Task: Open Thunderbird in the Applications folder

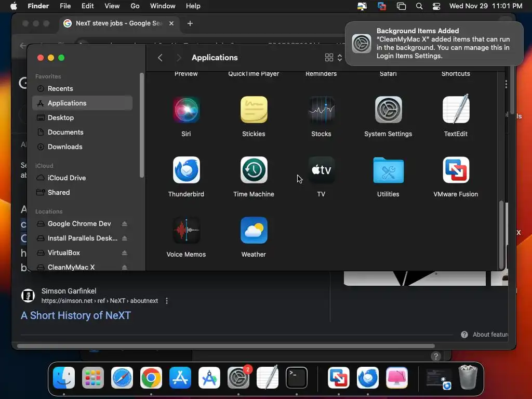Action: [x=186, y=170]
